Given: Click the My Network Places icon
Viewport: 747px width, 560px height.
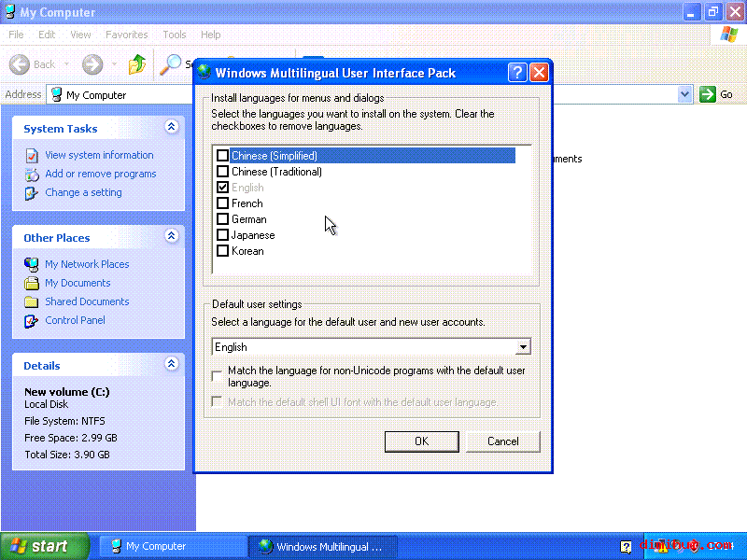Looking at the screenshot, I should click(32, 264).
